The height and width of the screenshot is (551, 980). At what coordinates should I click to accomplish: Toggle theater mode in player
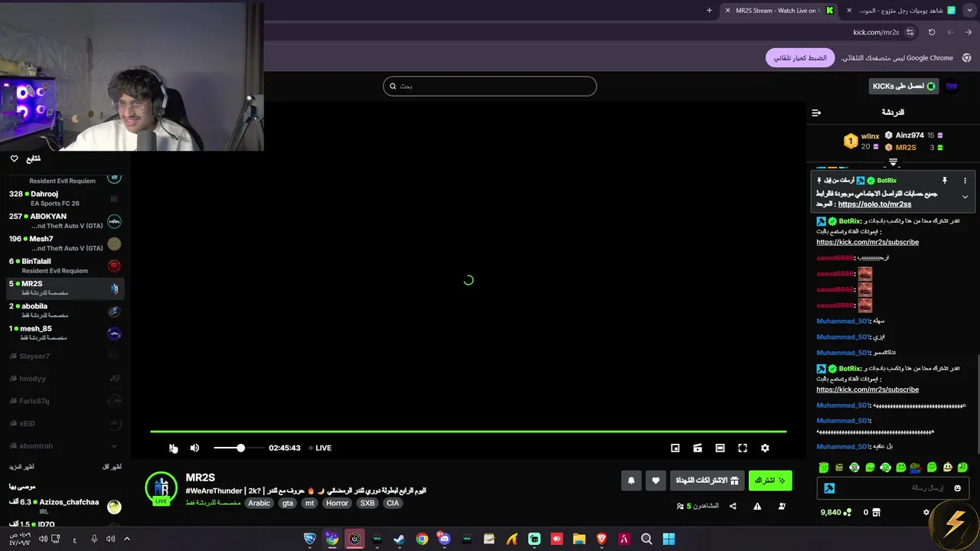click(x=720, y=448)
